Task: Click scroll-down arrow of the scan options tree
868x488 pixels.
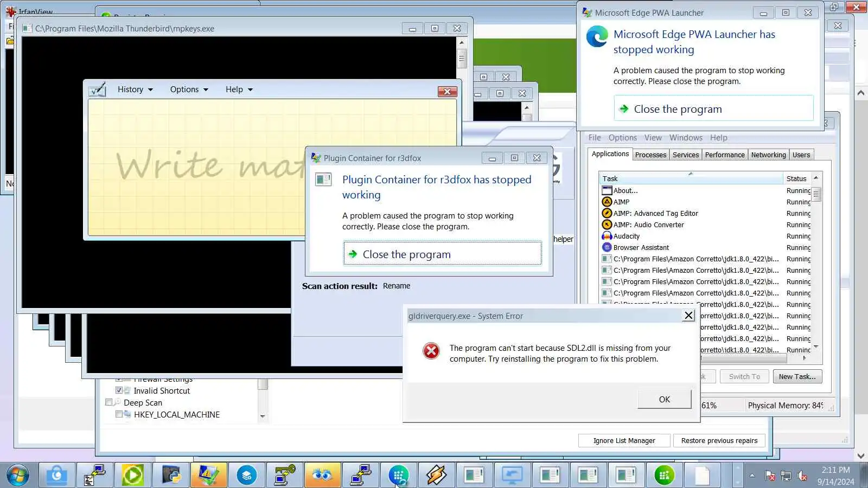Action: coord(263,416)
